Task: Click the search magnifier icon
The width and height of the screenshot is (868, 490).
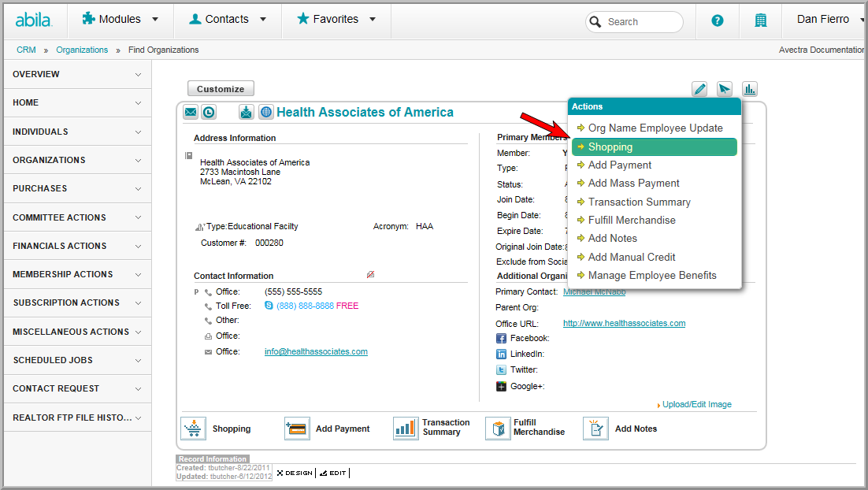Action: click(595, 21)
